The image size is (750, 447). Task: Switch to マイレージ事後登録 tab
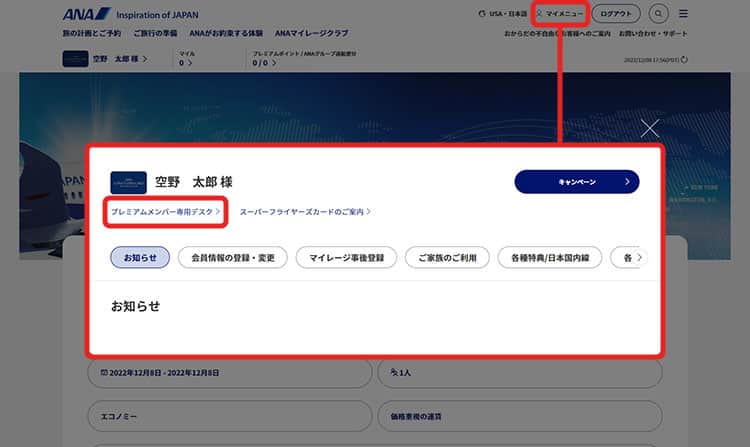click(x=346, y=258)
